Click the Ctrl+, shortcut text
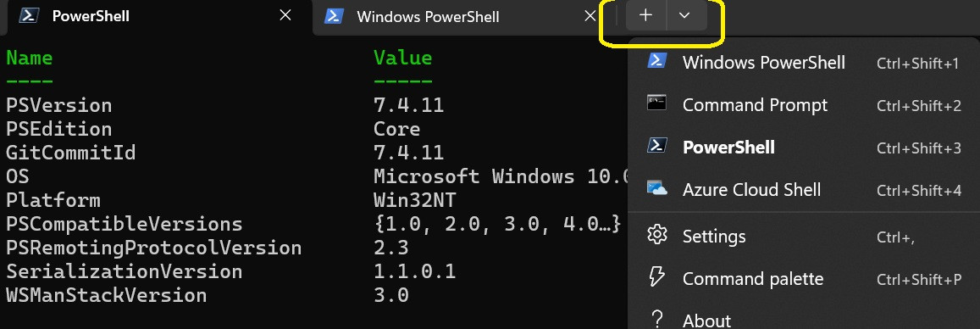This screenshot has height=329, width=980. (895, 237)
